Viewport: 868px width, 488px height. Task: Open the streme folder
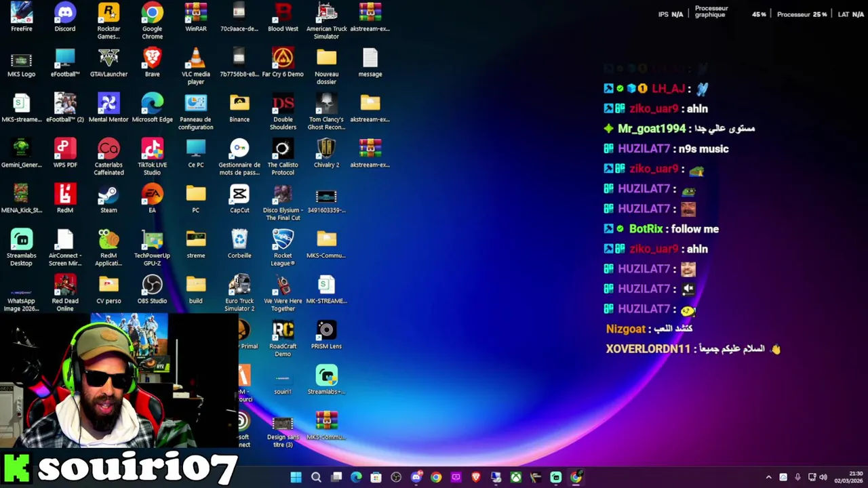click(x=196, y=245)
